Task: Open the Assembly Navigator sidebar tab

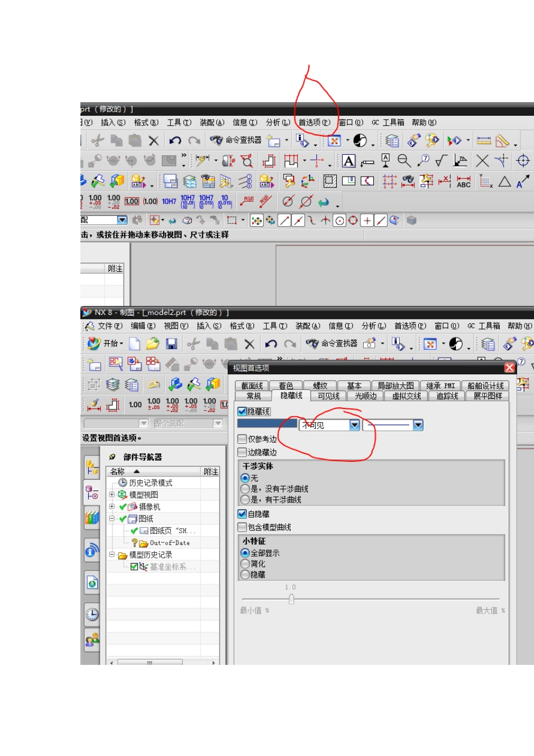Action: click(92, 466)
